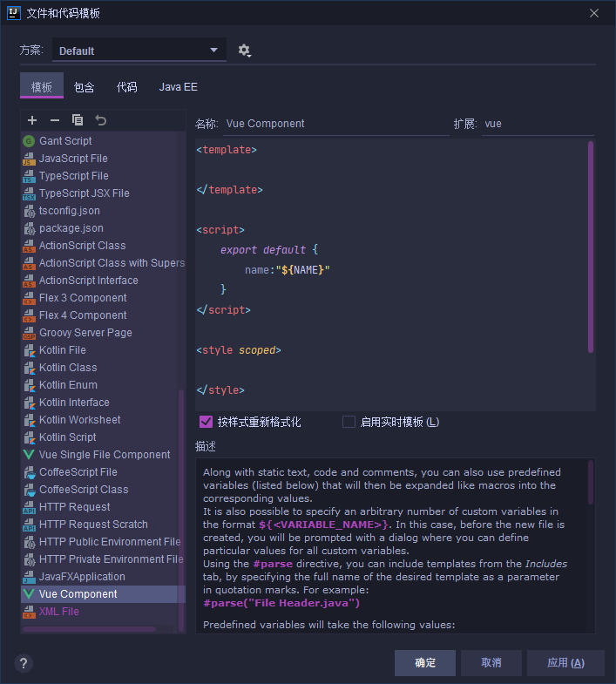Click the description panel vertical scrollbar
This screenshot has width=616, height=684.
[591, 482]
